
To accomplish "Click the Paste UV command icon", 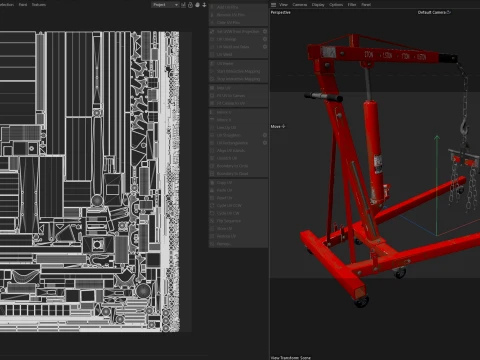I will point(212,190).
